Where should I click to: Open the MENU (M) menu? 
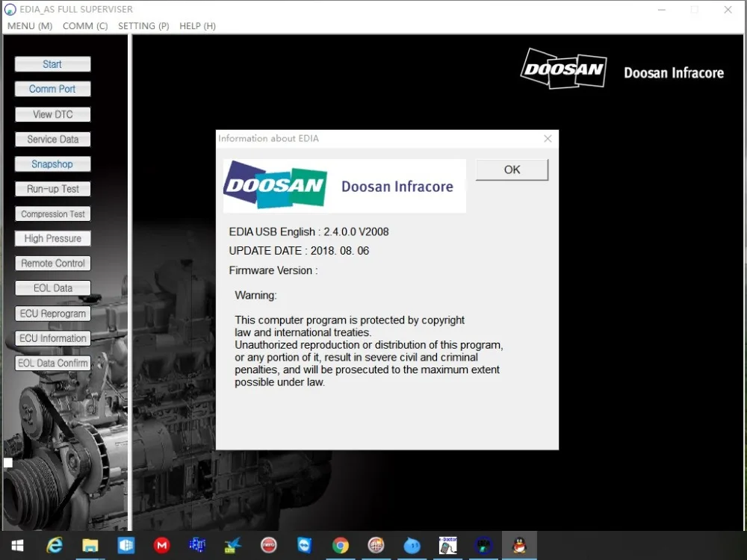[30, 25]
